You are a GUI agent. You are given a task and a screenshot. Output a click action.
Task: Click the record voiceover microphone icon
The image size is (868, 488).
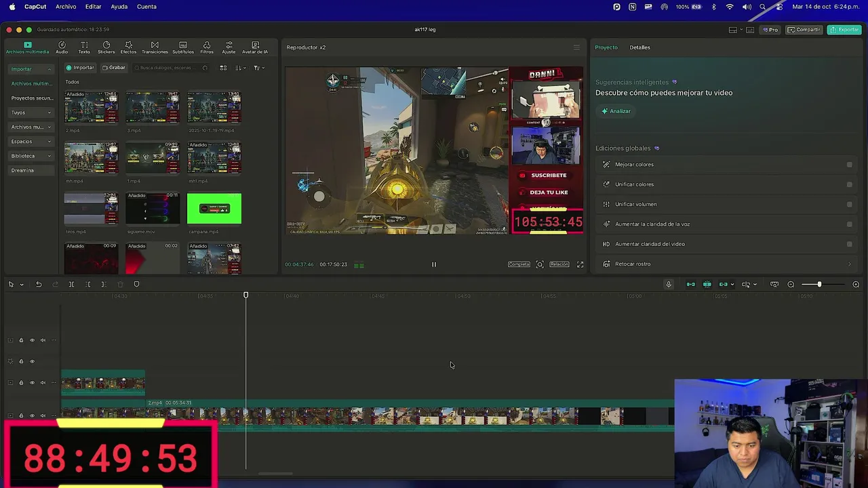click(x=668, y=284)
